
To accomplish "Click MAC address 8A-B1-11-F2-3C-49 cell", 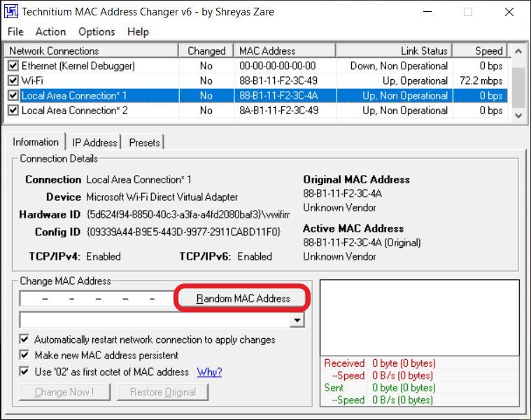I will pyautogui.click(x=278, y=111).
